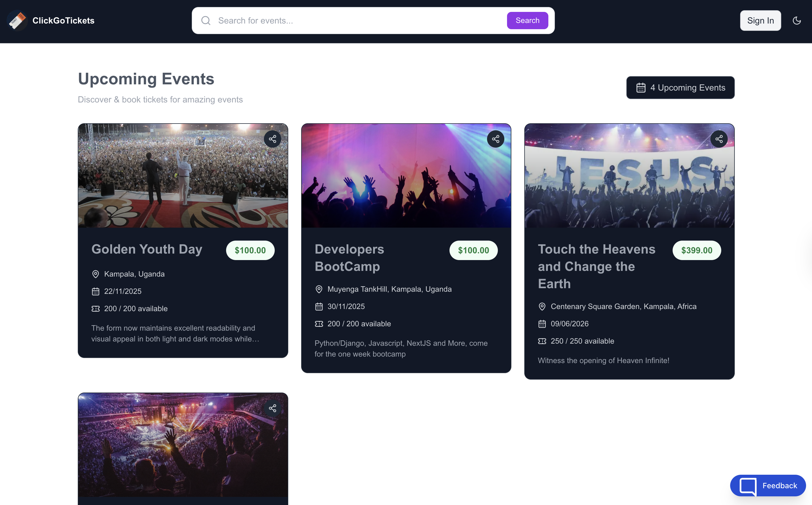
Task: Click the magnifying glass search icon
Action: pyautogui.click(x=206, y=20)
